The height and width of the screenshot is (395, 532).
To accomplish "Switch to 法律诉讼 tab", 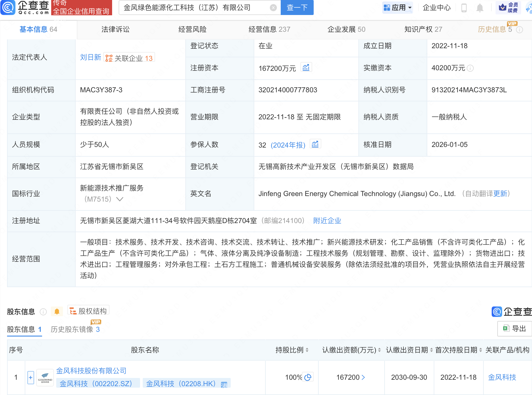I will [115, 29].
